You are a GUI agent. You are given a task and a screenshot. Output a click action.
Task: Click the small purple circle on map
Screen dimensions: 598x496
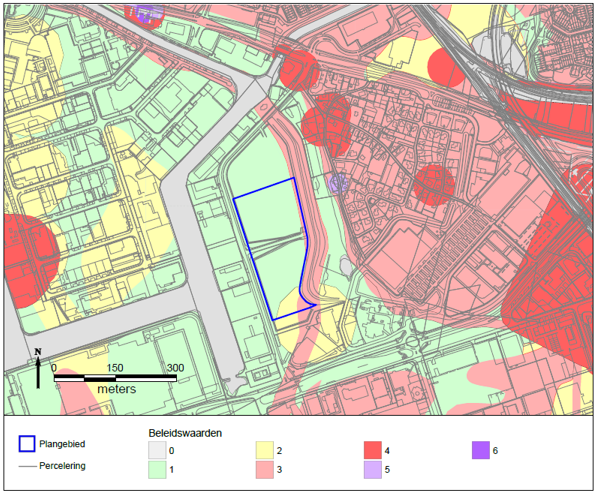tap(338, 183)
